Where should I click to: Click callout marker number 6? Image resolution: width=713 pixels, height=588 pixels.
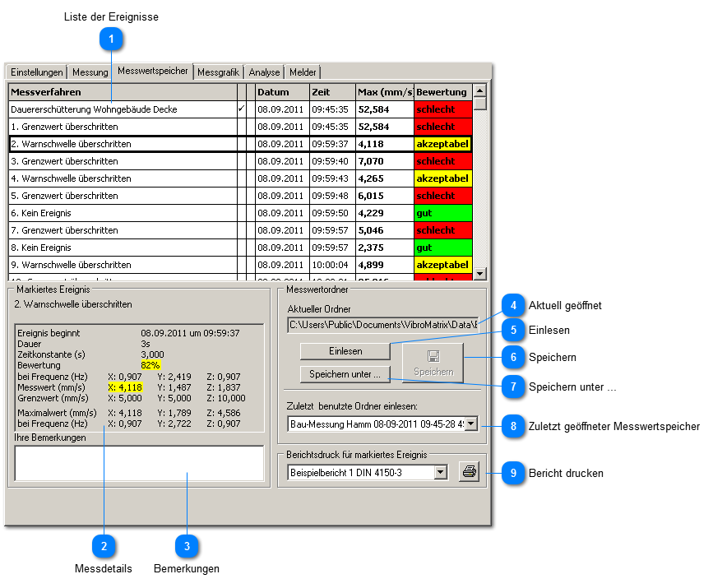[513, 358]
